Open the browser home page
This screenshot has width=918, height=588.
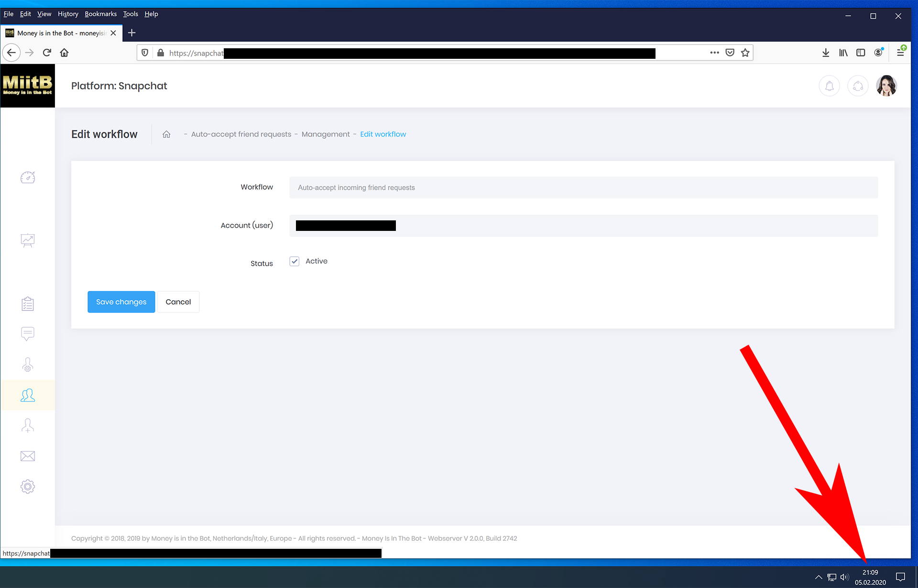click(x=65, y=53)
